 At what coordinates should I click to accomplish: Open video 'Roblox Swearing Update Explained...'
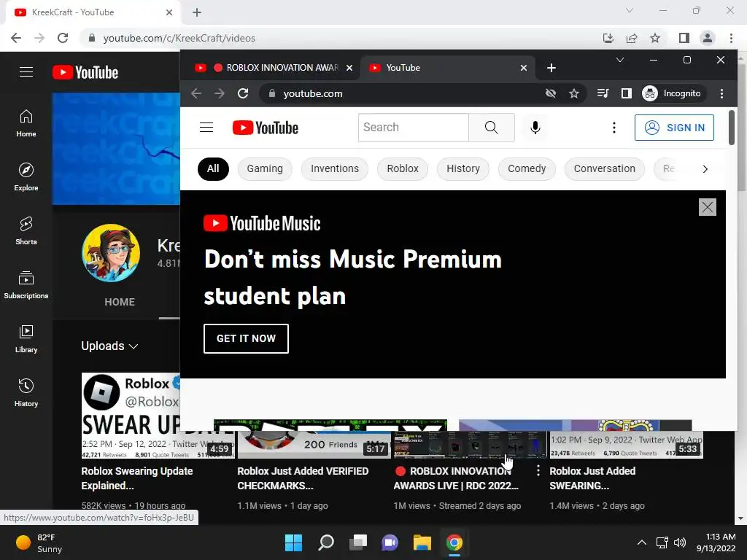coord(137,478)
